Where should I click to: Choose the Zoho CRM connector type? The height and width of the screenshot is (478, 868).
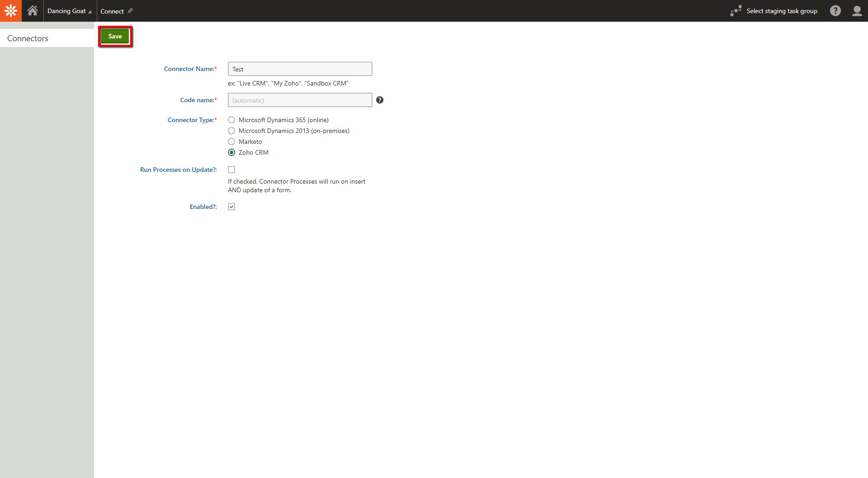[x=231, y=152]
